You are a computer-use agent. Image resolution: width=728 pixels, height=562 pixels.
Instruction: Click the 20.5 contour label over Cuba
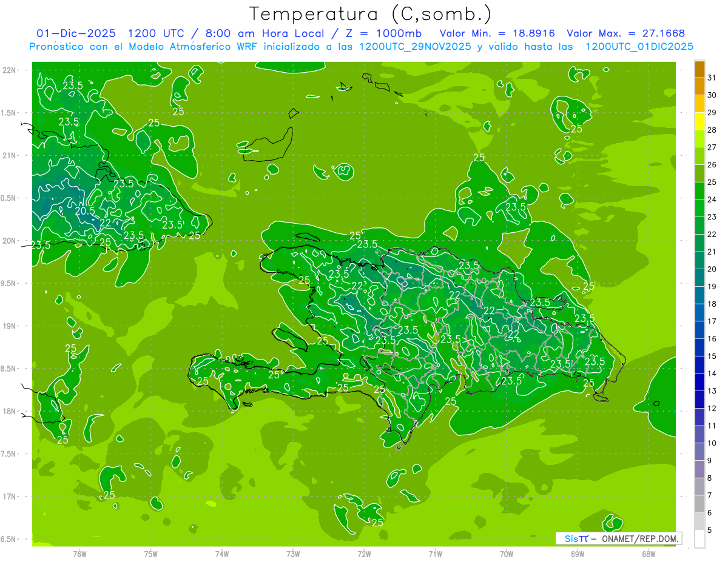tap(85, 211)
